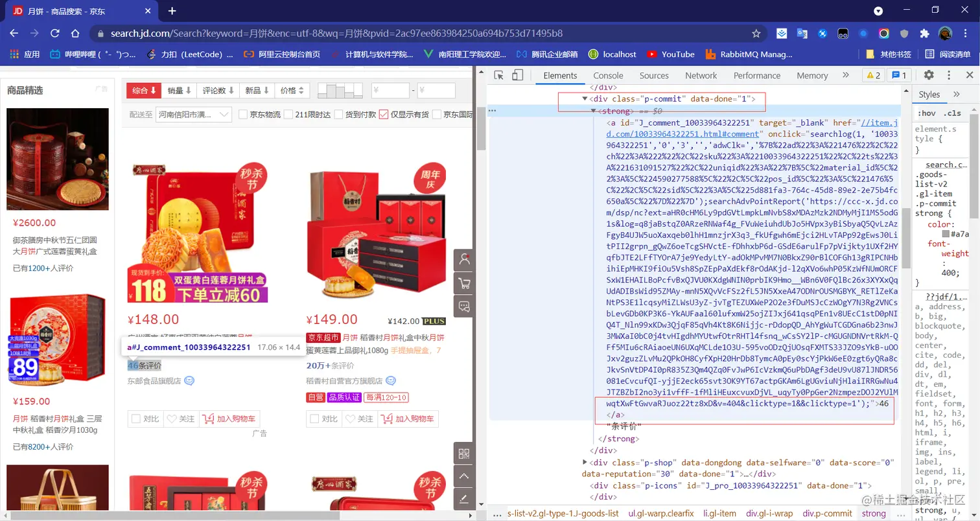The width and height of the screenshot is (980, 521).
Task: Click 关注 for the ¥149.00 mooncake
Action: [360, 419]
